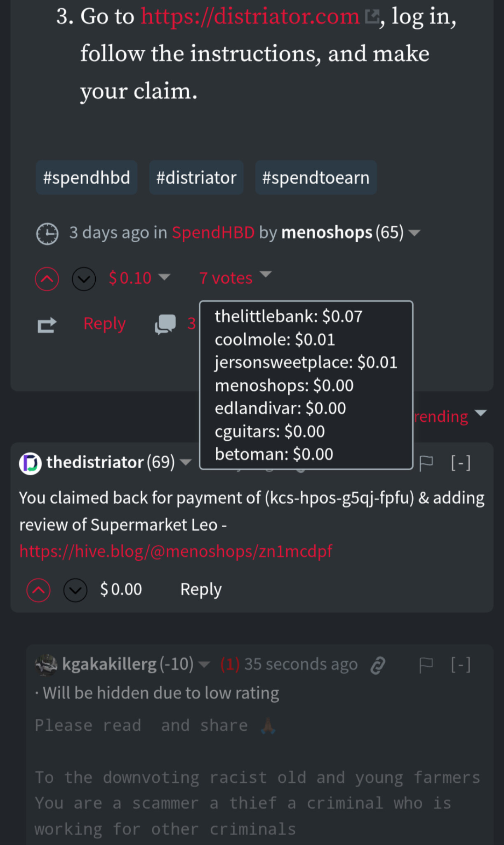Collapse thedistriator's comment thread

click(x=461, y=463)
